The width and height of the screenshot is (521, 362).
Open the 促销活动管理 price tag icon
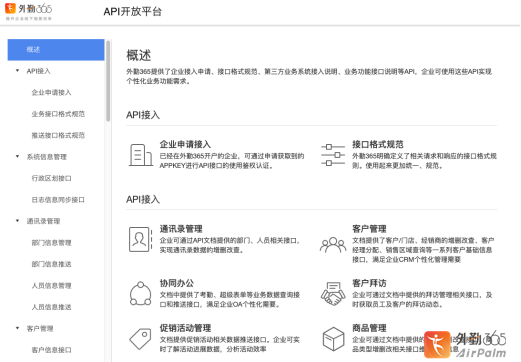click(140, 339)
